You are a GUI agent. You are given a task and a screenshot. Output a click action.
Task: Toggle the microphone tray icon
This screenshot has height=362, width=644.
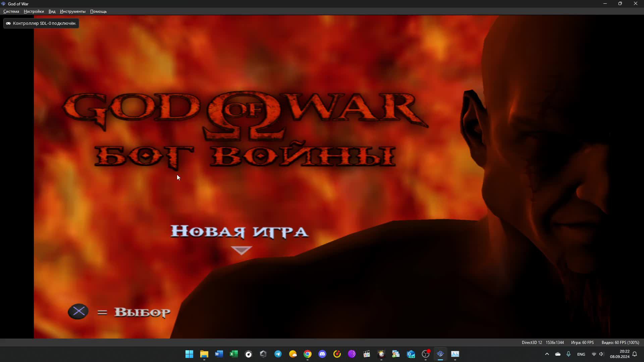(569, 354)
